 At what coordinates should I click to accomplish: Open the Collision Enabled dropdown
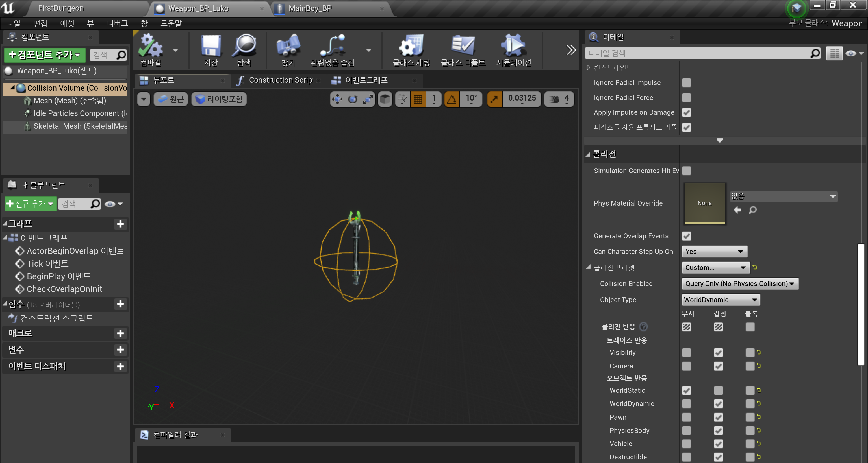click(740, 283)
